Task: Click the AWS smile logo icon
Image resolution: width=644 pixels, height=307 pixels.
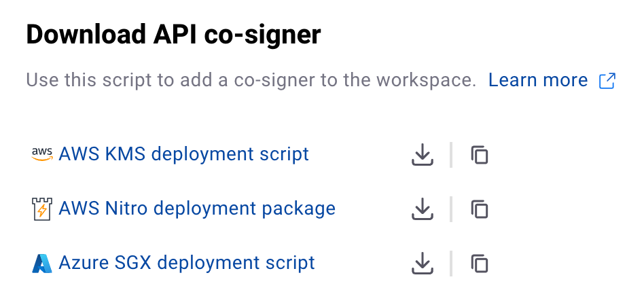Action: pyautogui.click(x=42, y=155)
